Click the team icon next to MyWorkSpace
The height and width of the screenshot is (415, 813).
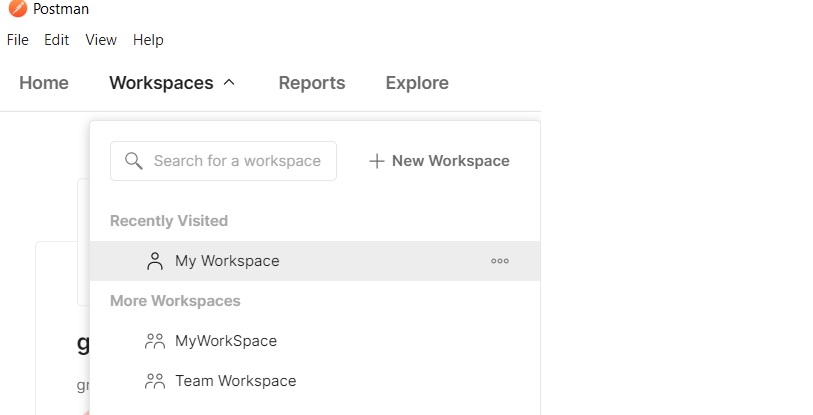coord(155,341)
